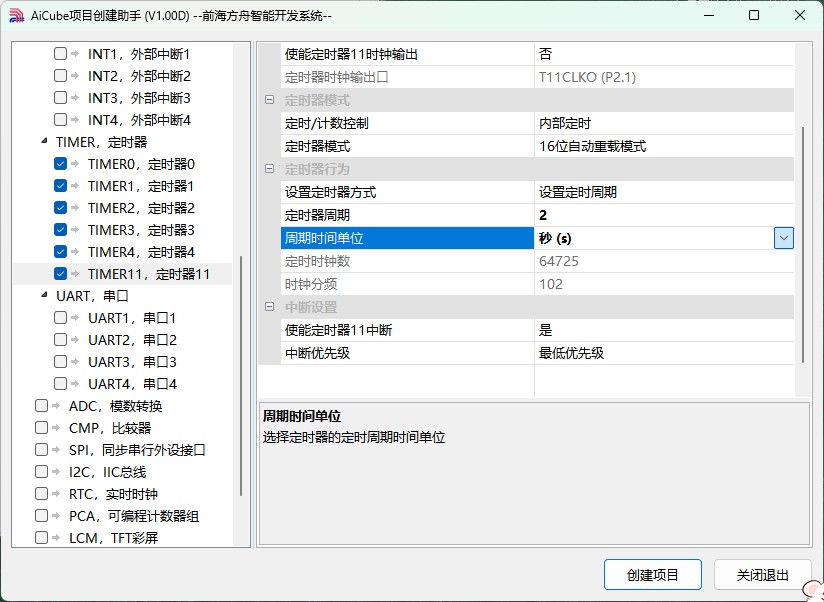Select the 周期时间单位 property row label
The width and height of the screenshot is (824, 602).
pyautogui.click(x=407, y=238)
